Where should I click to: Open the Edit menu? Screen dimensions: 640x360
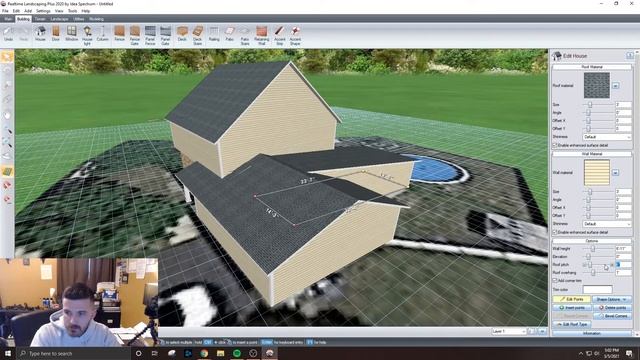[x=16, y=11]
